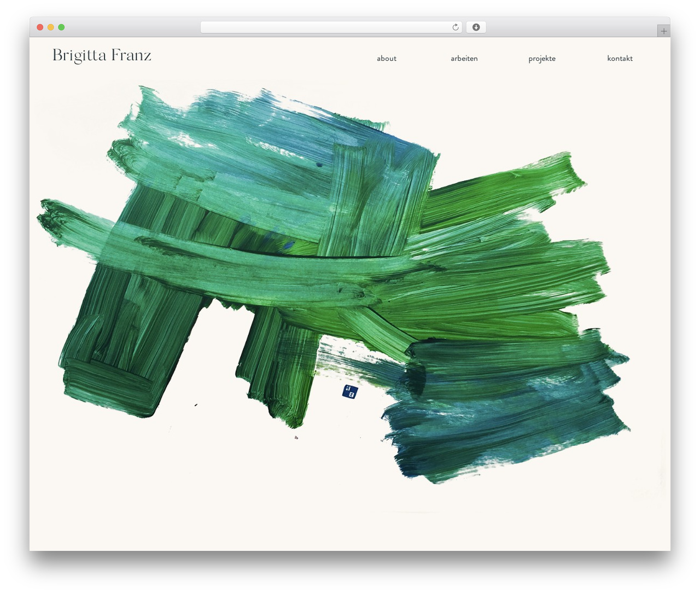This screenshot has width=700, height=593.
Task: Maximize the window with green button
Action: [61, 27]
